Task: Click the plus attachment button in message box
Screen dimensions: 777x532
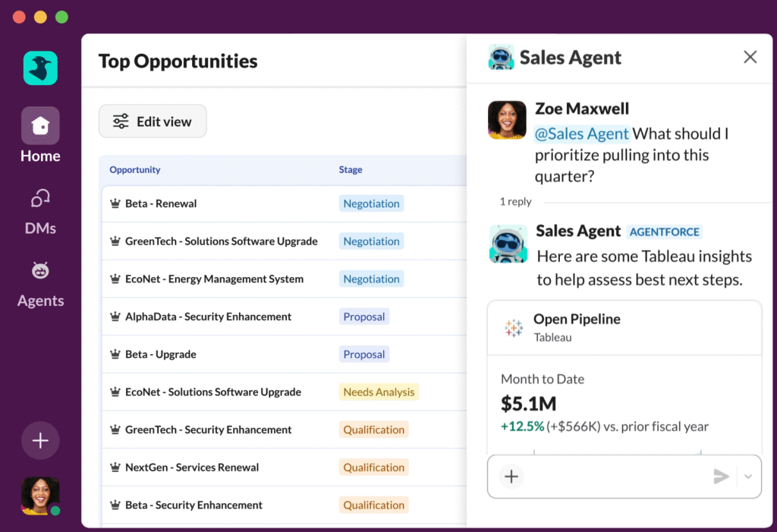Action: [511, 477]
